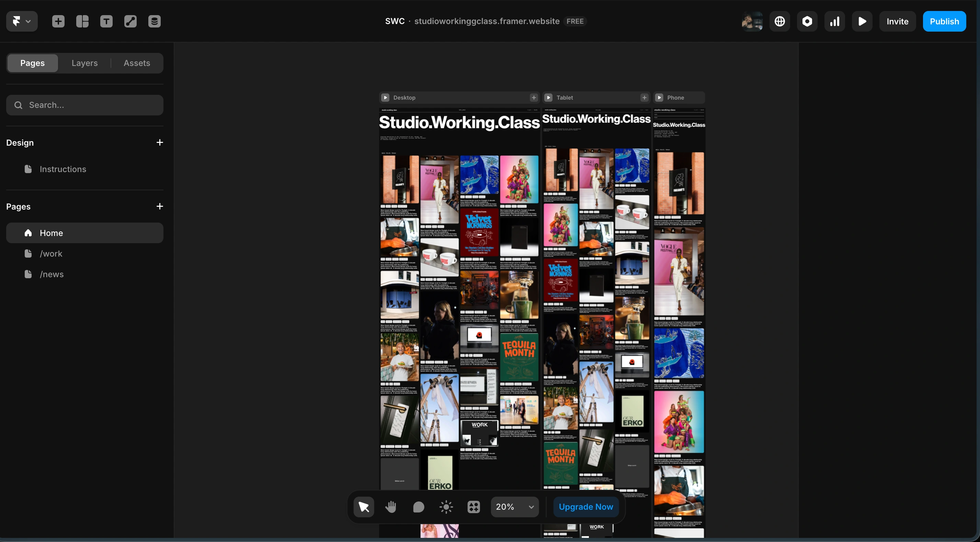This screenshot has height=542, width=980.
Task: Play the Phone breakpoint preview
Action: 659,98
